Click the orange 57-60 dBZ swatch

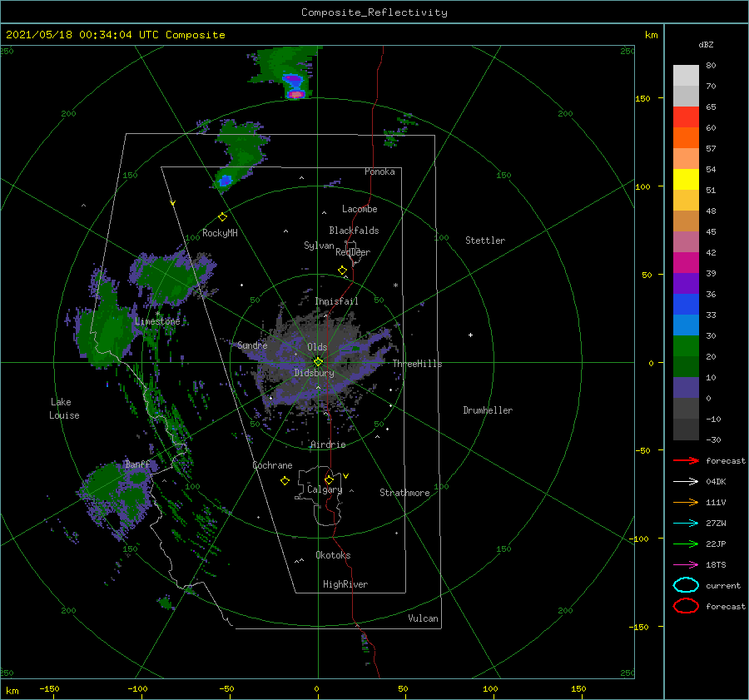tap(686, 138)
